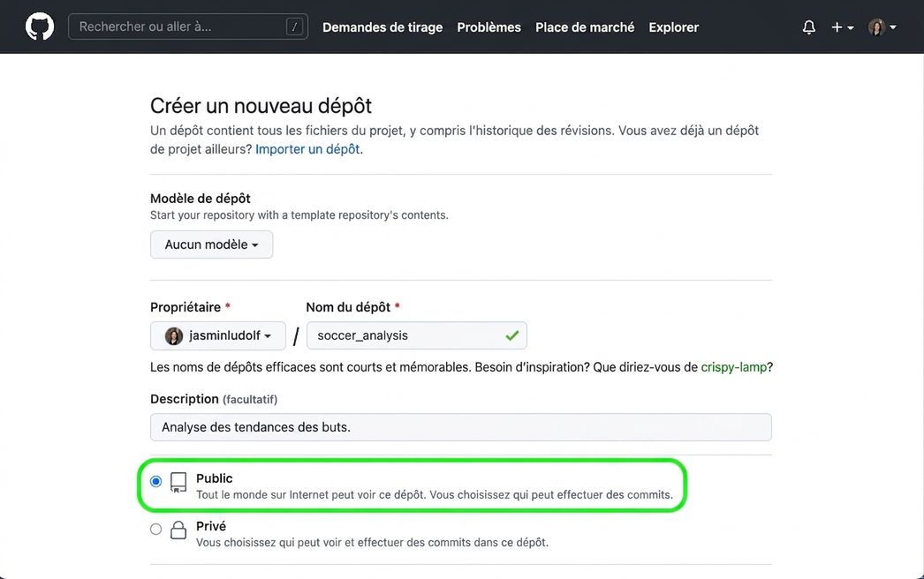Click the Public label text
The width and height of the screenshot is (924, 579).
click(215, 478)
